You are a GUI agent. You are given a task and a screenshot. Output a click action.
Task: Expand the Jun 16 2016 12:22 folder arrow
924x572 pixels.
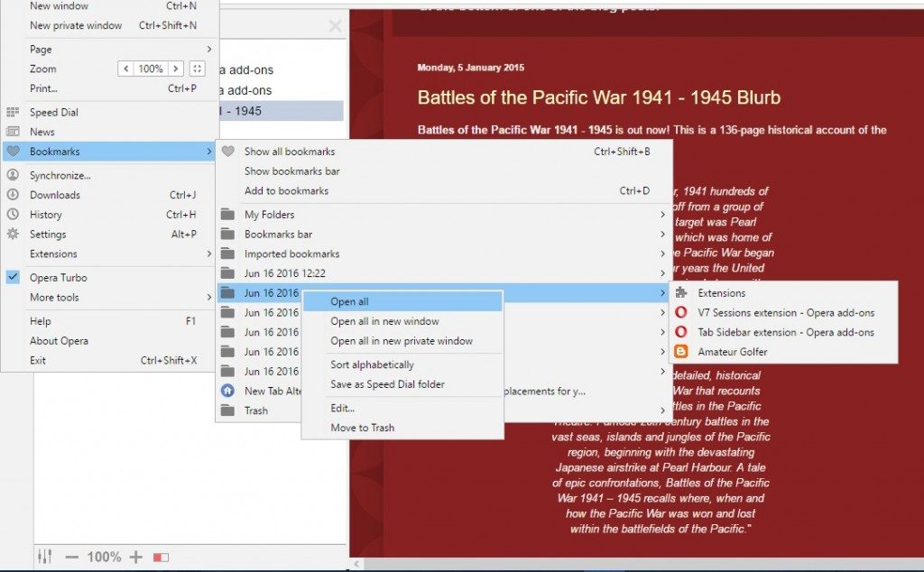pyautogui.click(x=663, y=273)
